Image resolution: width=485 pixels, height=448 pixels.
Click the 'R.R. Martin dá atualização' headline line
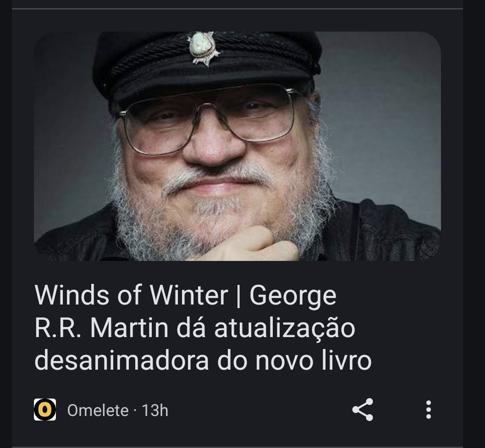click(x=195, y=328)
